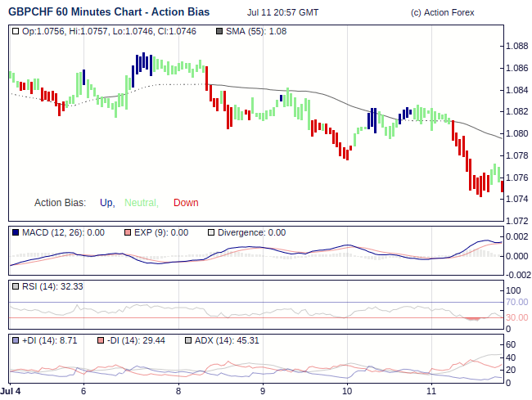
Task: Click the 10 date label on the time axis
Action: click(x=347, y=392)
